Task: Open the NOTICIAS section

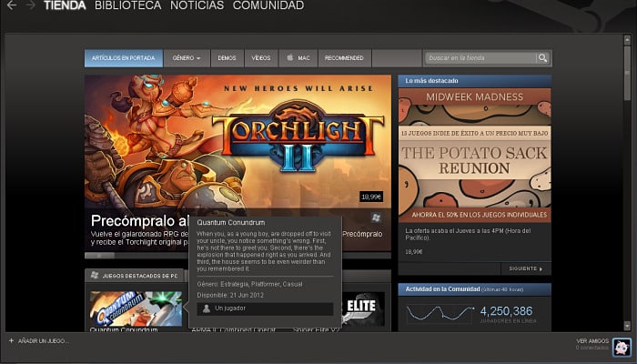Action: click(x=197, y=5)
